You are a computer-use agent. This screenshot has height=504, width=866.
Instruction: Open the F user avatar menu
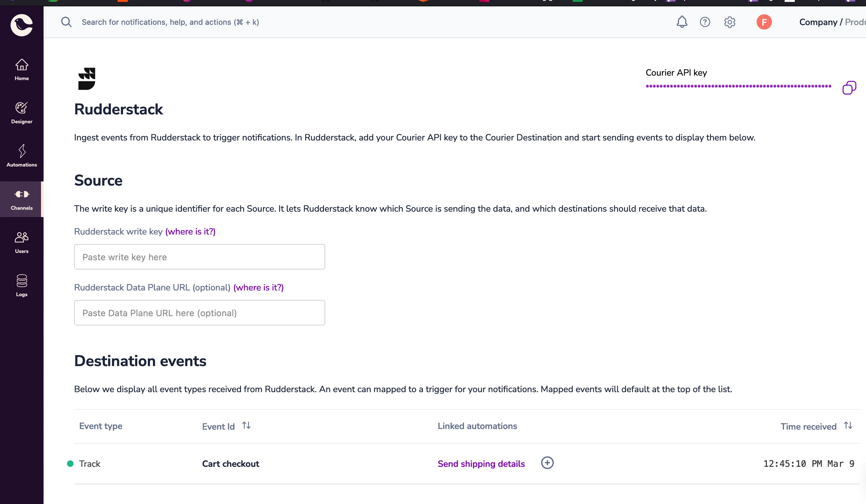tap(764, 22)
